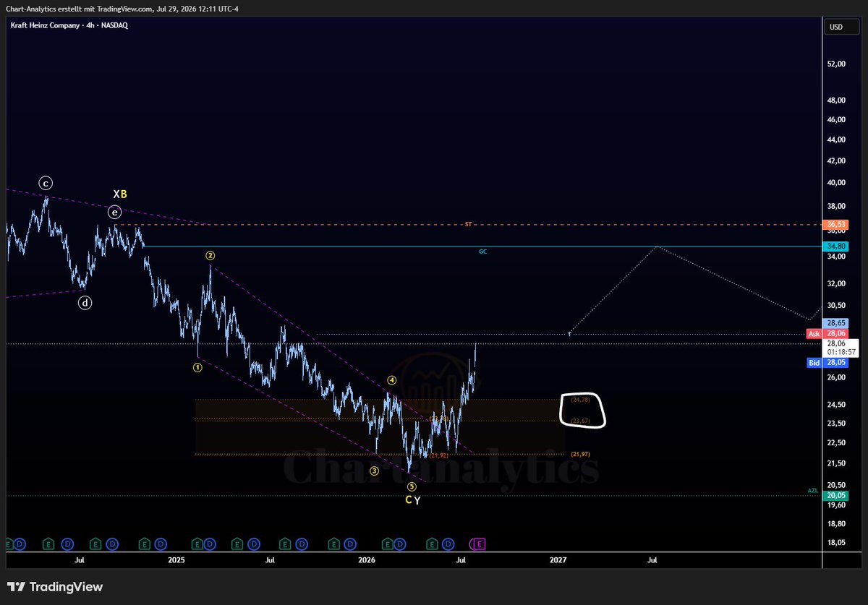Click the red Ask 28,06 label
Screen dimensions: 868x605
(827, 333)
